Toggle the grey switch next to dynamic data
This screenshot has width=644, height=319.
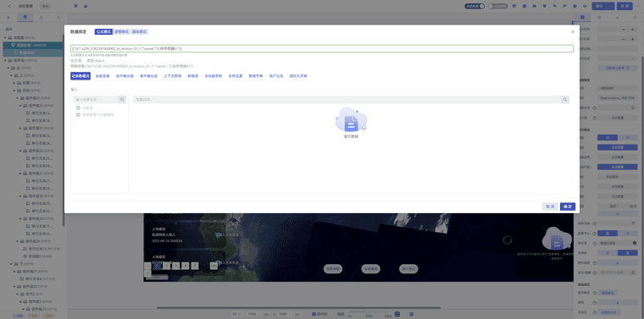pos(497,6)
